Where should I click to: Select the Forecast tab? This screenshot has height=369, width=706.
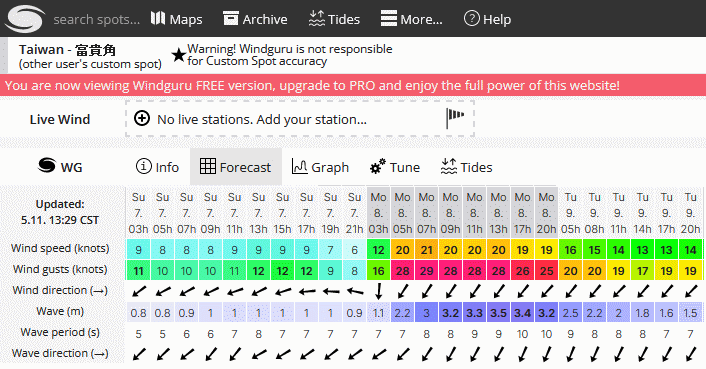pyautogui.click(x=235, y=167)
